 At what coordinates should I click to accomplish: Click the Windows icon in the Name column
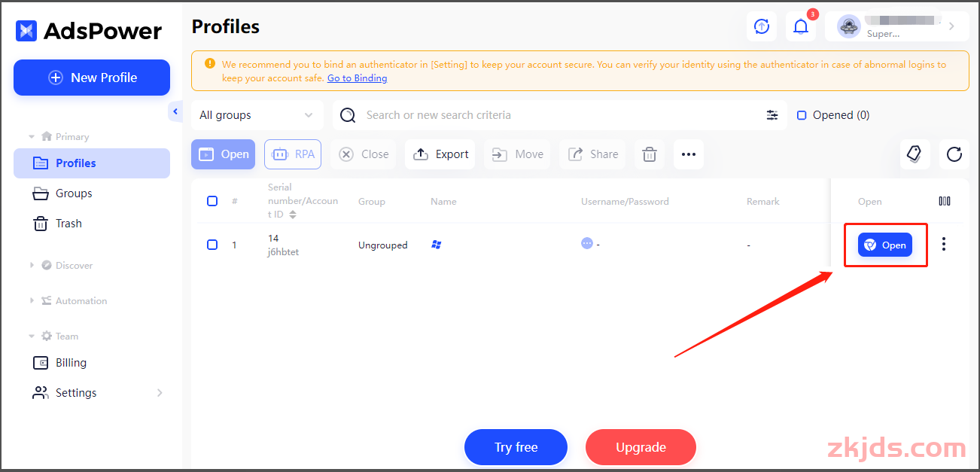(436, 245)
